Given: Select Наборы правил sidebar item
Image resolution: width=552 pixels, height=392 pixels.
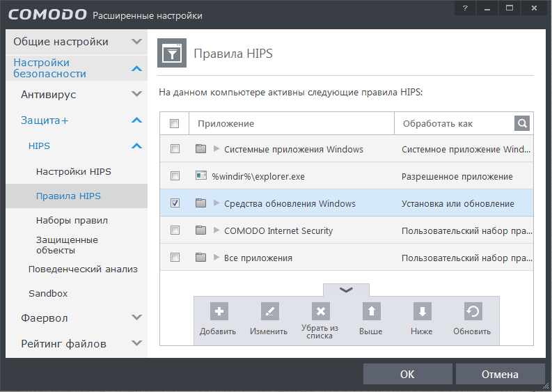Looking at the screenshot, I should [x=72, y=221].
